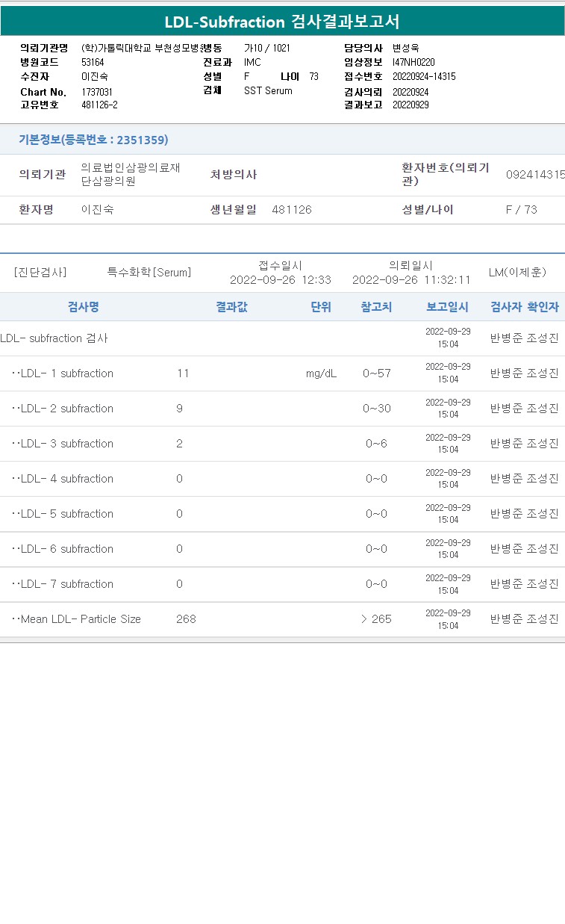
Task: Click the 268 particle size result value
Action: coord(186,619)
